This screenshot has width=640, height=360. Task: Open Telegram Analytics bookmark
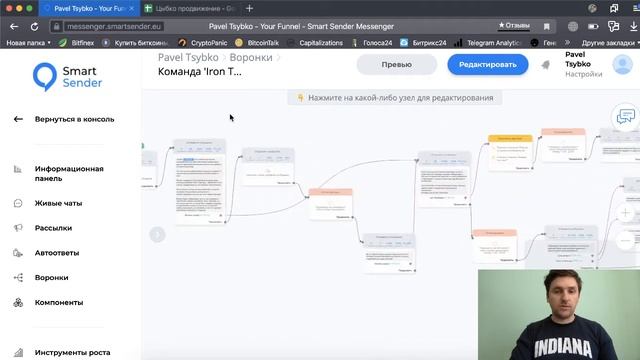tap(488, 42)
